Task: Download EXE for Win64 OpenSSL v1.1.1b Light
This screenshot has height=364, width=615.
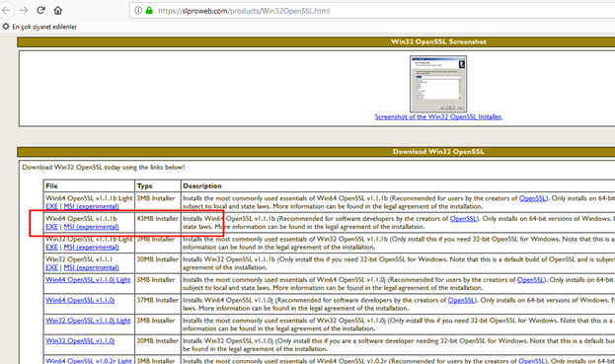Action: tap(51, 206)
